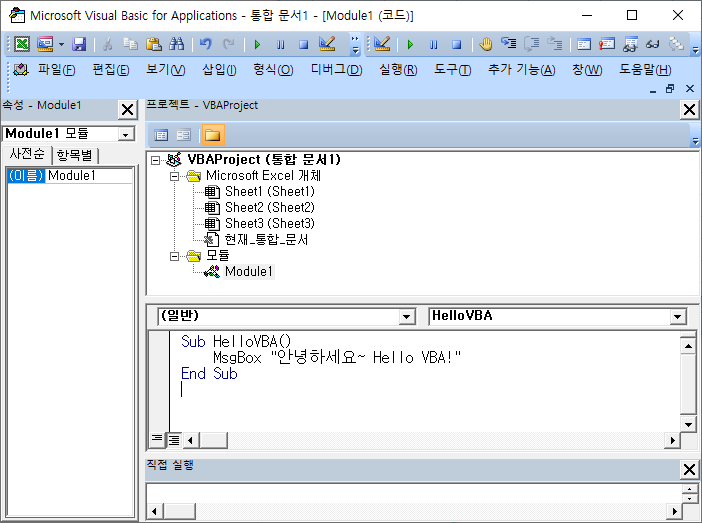The image size is (702, 523).
Task: Open the 삽입(I) menu
Action: click(219, 69)
